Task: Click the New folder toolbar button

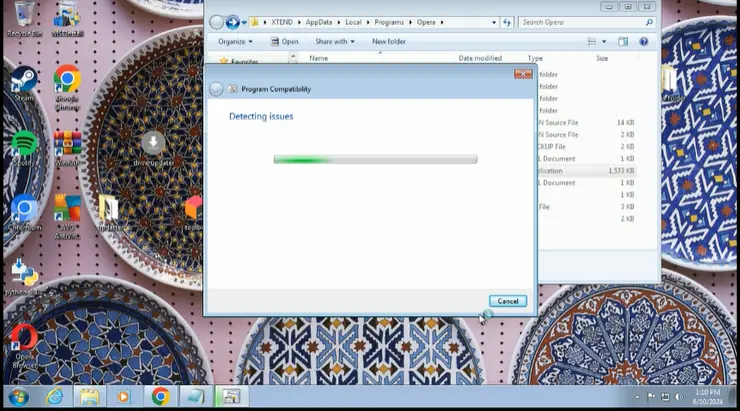Action: (x=388, y=42)
